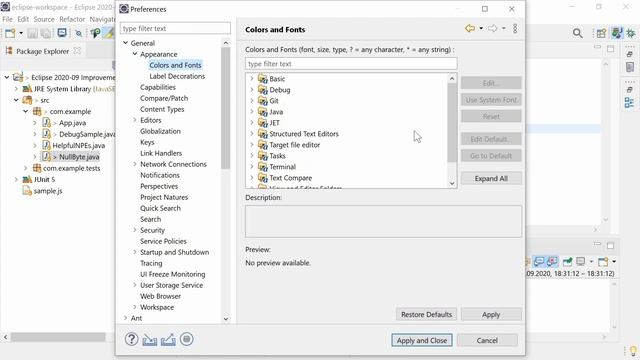The height and width of the screenshot is (360, 640).
Task: Select the Quick Search preference page
Action: [x=160, y=208]
